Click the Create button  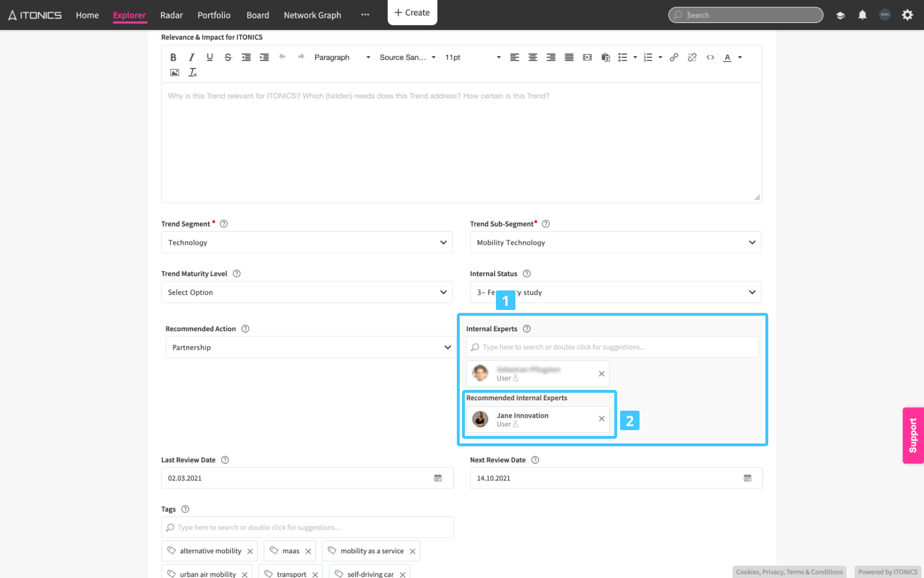(x=412, y=13)
